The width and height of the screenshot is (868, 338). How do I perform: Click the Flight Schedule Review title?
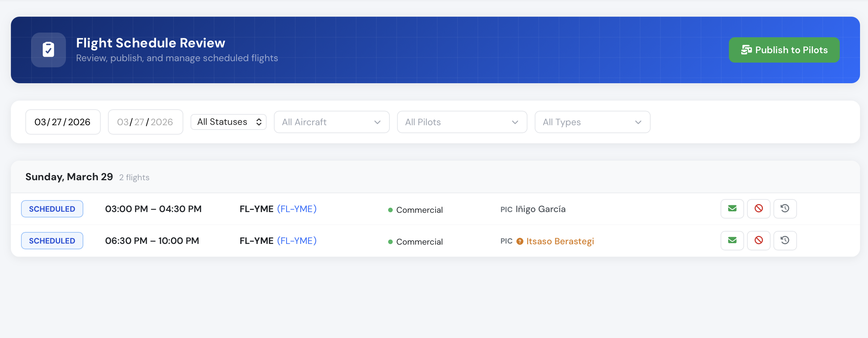click(x=151, y=43)
